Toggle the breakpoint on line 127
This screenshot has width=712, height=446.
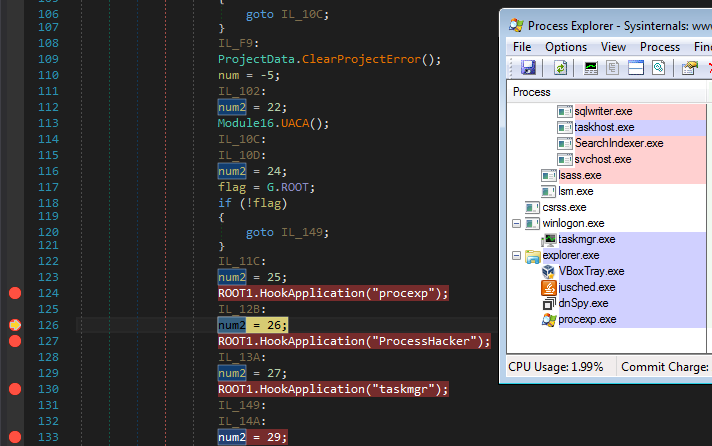tap(15, 341)
